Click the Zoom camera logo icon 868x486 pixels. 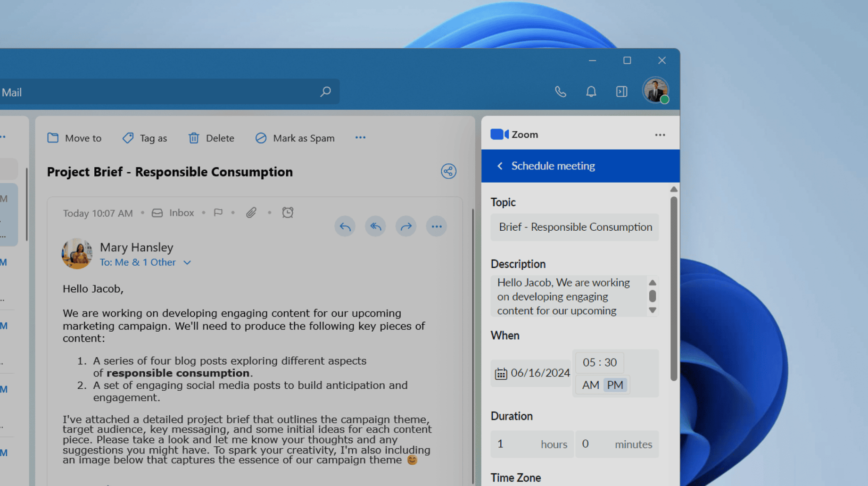point(499,134)
